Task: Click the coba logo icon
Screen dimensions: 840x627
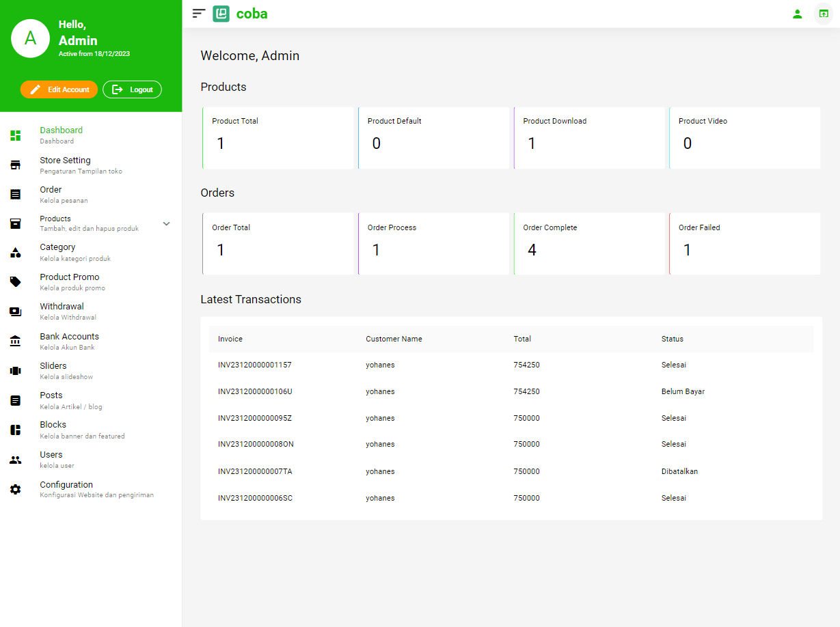Action: click(221, 14)
